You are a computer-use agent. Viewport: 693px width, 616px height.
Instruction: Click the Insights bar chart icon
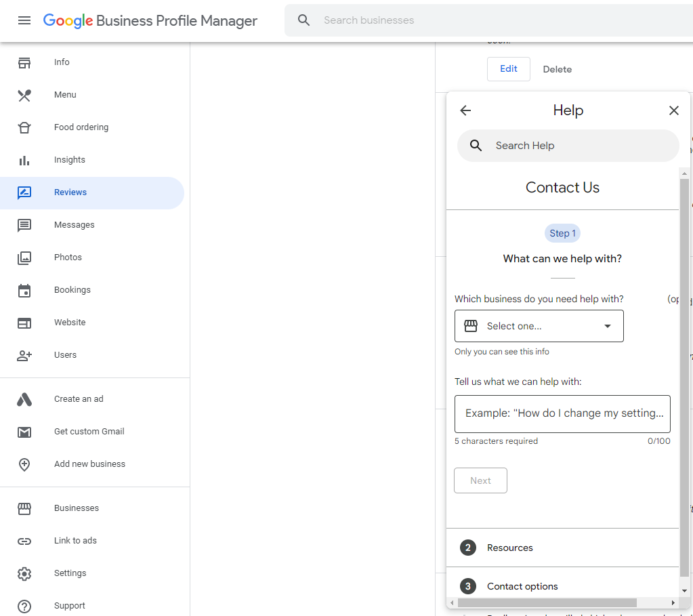click(24, 160)
